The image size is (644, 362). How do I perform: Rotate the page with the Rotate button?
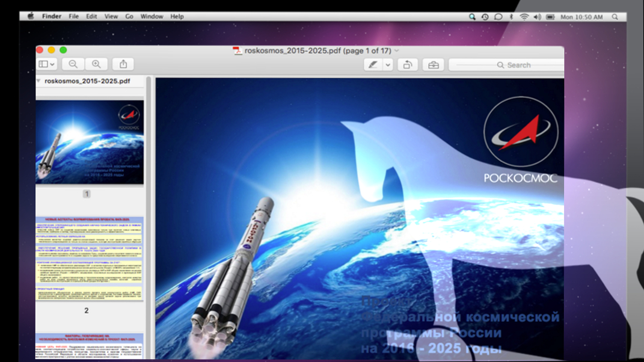pos(408,65)
